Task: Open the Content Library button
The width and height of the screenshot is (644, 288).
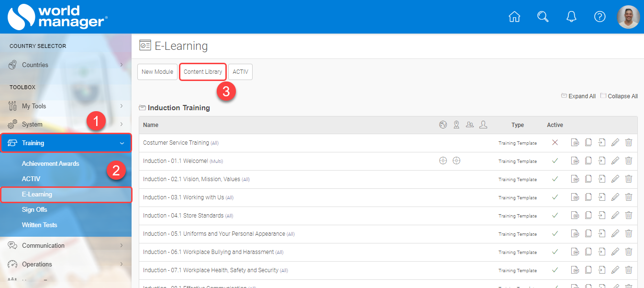Action: (x=203, y=72)
